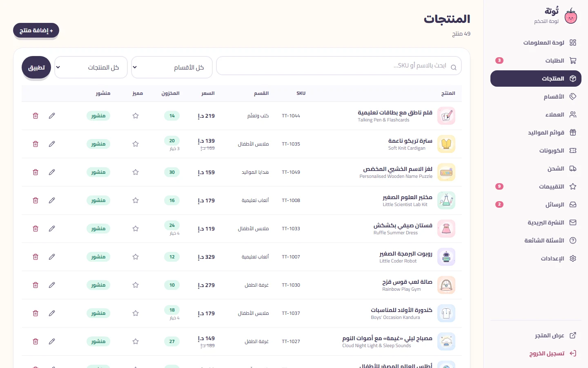Click pencil icon for Soft Knit Cardigan
The width and height of the screenshot is (588, 368).
pyautogui.click(x=52, y=144)
